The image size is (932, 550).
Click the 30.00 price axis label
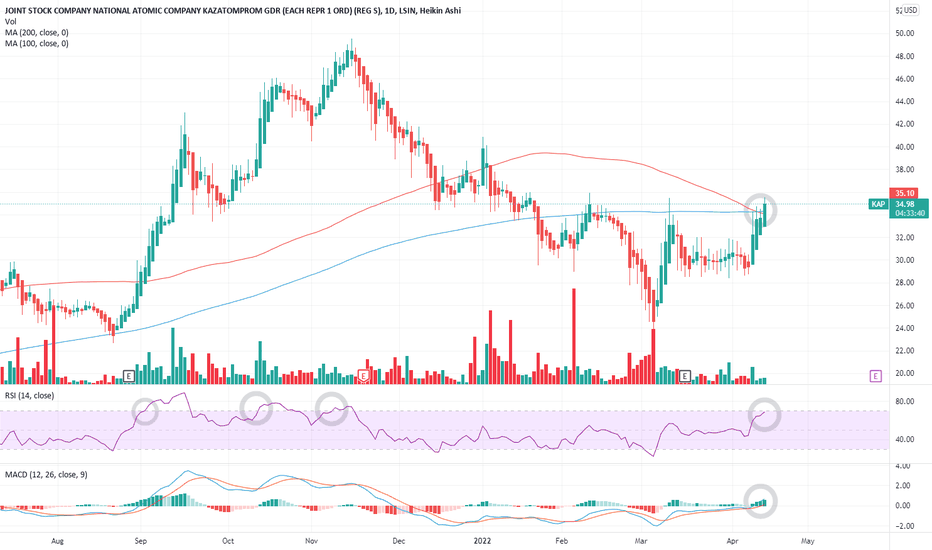click(905, 260)
